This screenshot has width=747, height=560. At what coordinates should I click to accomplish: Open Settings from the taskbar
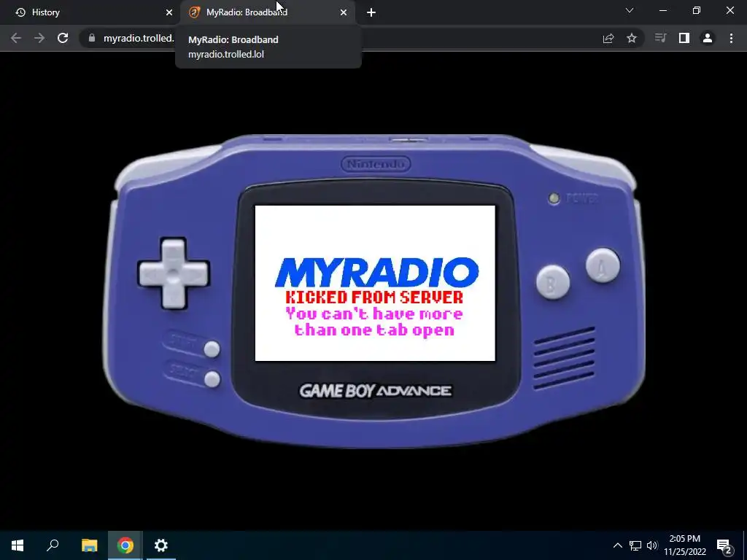click(x=161, y=545)
